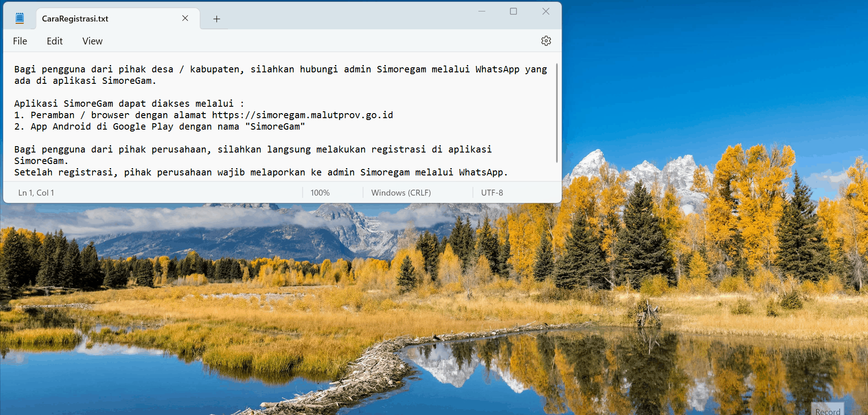Click the line starting "Bagi pengguna dari pihak perusahaan"

(x=253, y=149)
